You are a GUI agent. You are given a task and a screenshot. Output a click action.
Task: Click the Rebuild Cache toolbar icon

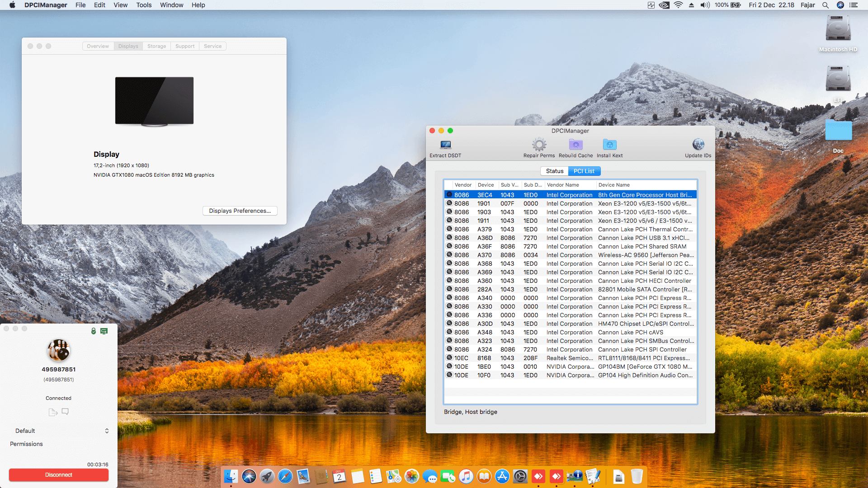[x=576, y=145]
